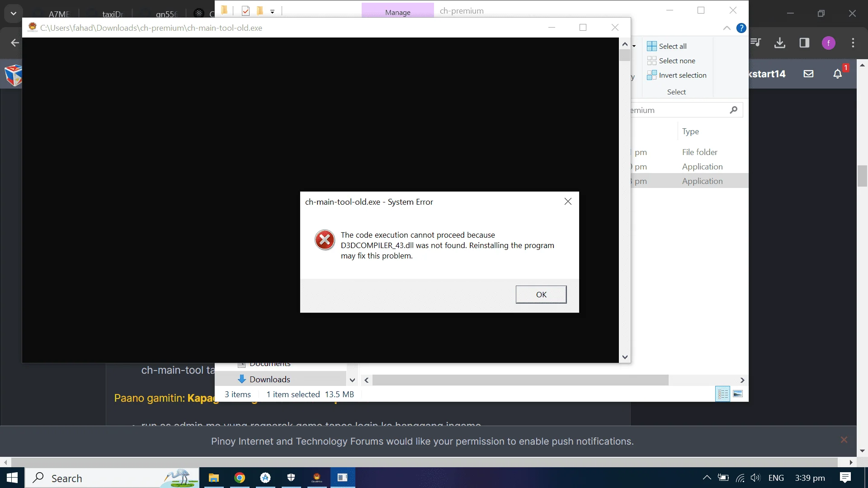
Task: Click the browser horizontal scroll right arrow
Action: pos(851,462)
